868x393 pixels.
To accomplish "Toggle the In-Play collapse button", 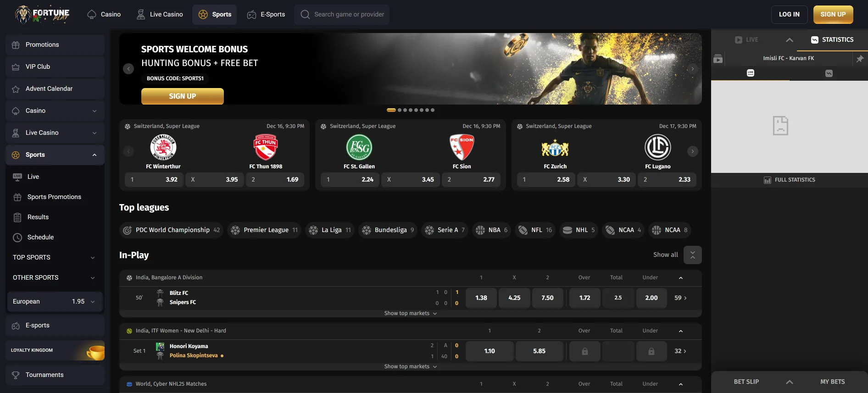I will tap(693, 255).
